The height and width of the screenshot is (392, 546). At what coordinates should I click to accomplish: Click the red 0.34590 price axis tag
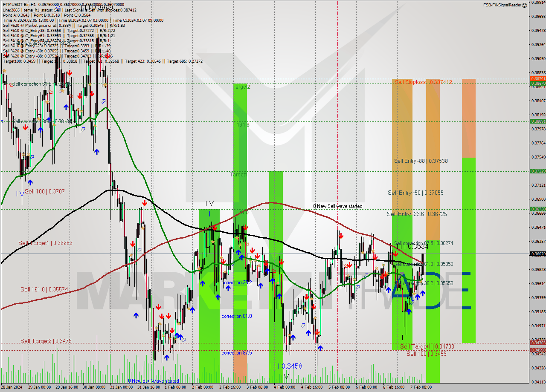tap(537, 350)
